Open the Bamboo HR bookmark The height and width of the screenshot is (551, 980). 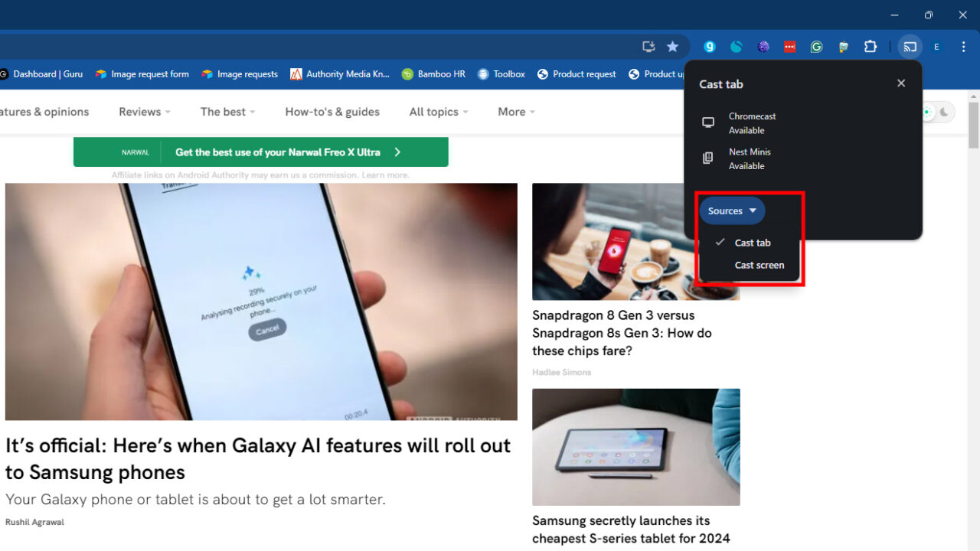(x=433, y=73)
